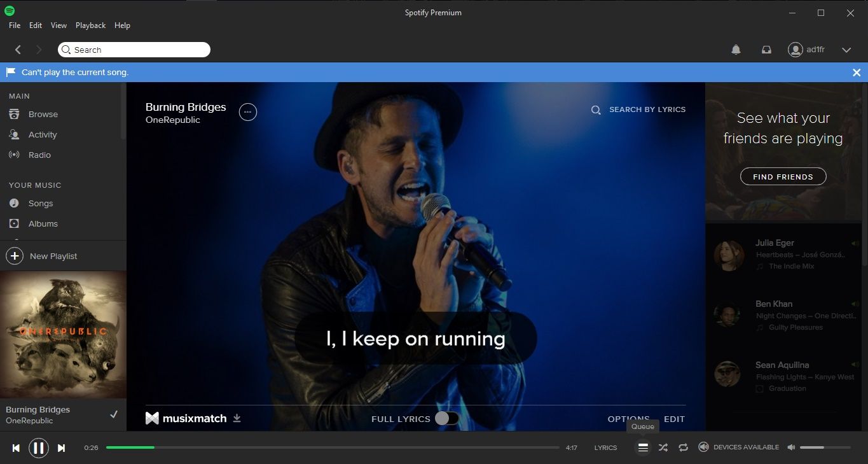Pause the current song
This screenshot has height=464, width=868.
(38, 448)
